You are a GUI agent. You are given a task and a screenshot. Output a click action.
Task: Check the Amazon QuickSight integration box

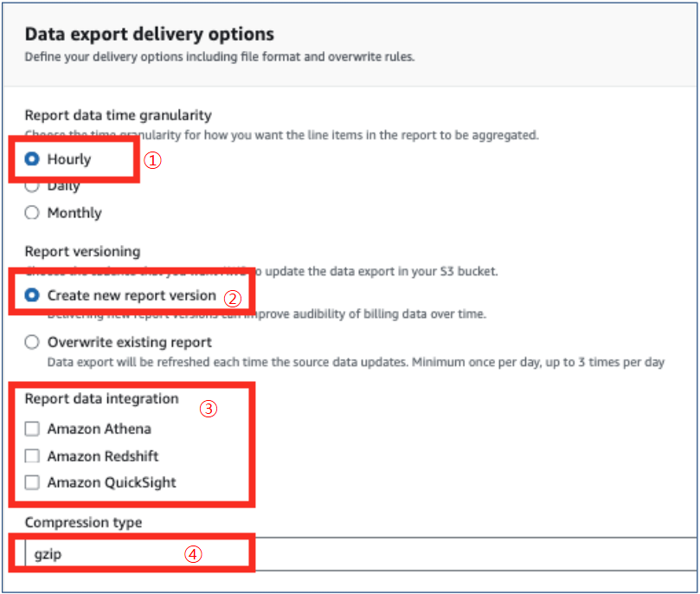point(32,483)
